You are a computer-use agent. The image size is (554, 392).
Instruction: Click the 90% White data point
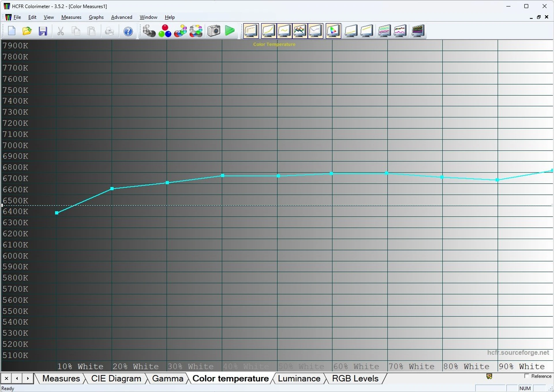click(x=497, y=180)
